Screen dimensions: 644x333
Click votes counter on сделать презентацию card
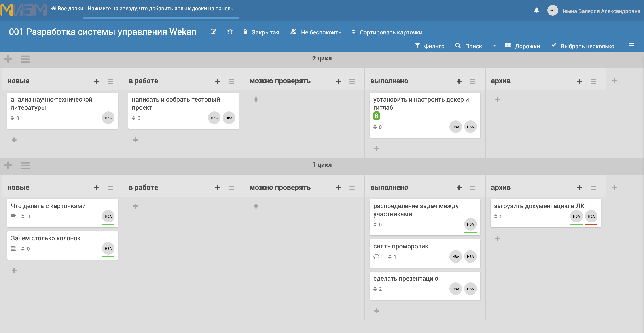tap(377, 289)
